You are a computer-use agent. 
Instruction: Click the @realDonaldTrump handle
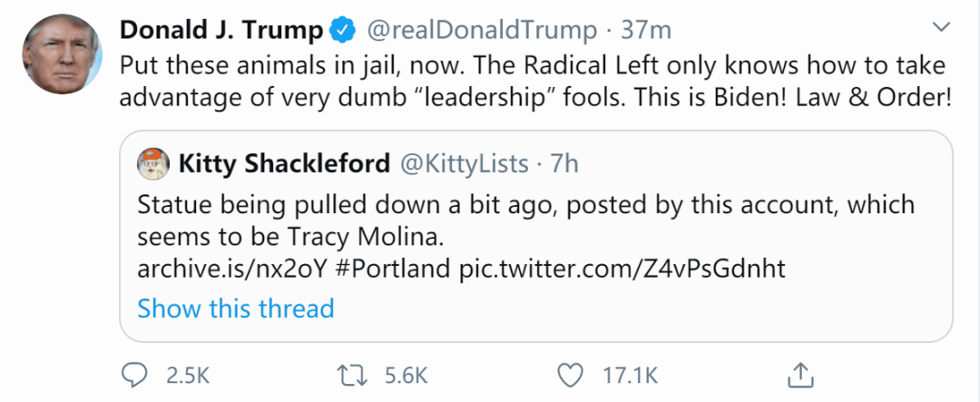click(x=481, y=31)
